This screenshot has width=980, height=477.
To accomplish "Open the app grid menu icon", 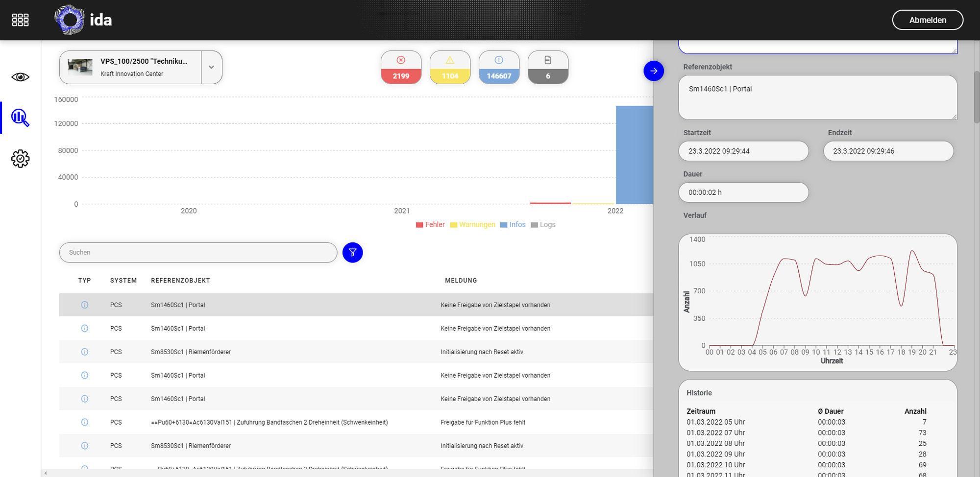I will pos(20,20).
